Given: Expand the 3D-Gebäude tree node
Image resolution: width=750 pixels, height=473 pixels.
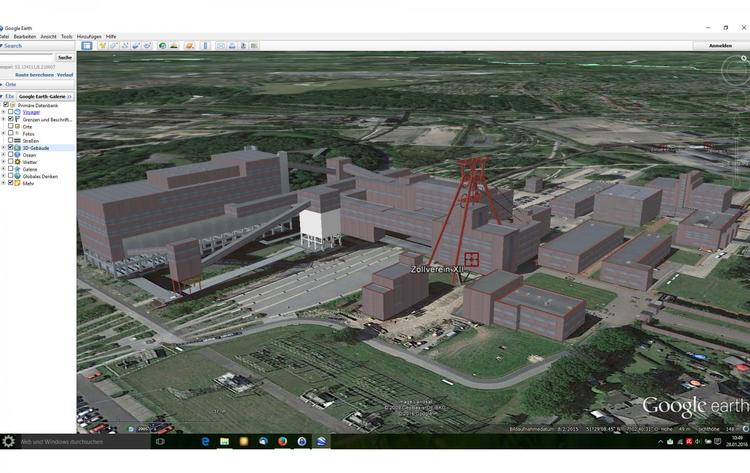Looking at the screenshot, I should coord(3,148).
